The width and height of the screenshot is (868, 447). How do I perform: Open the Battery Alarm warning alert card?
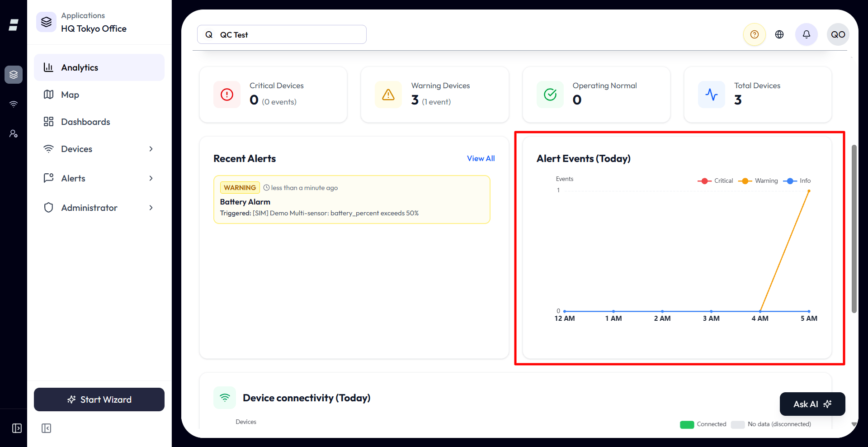(352, 200)
